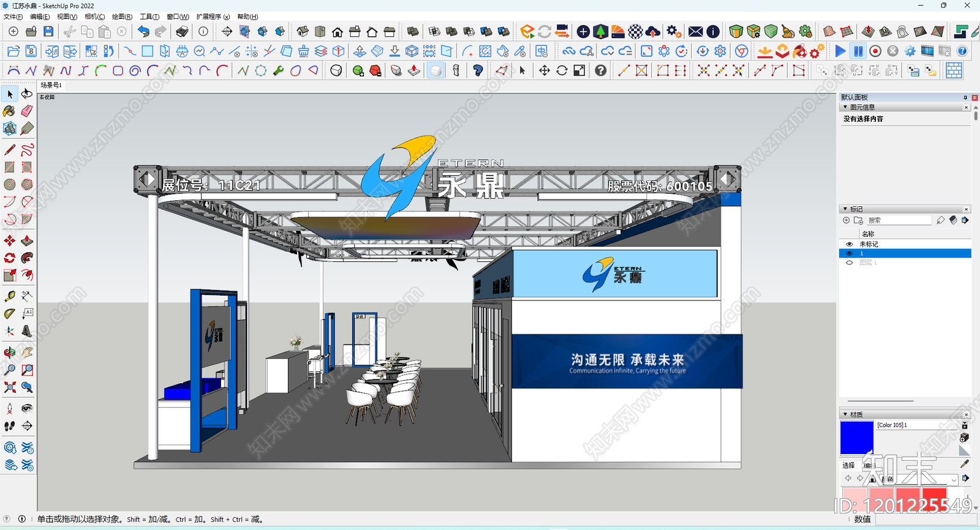Pick the Pan hand tool
This screenshot has height=530, width=980.
tap(27, 353)
